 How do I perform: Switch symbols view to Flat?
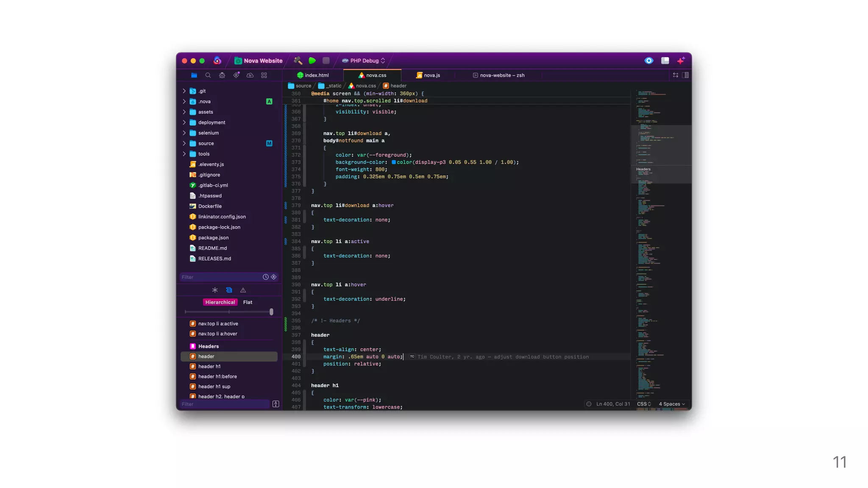(248, 302)
